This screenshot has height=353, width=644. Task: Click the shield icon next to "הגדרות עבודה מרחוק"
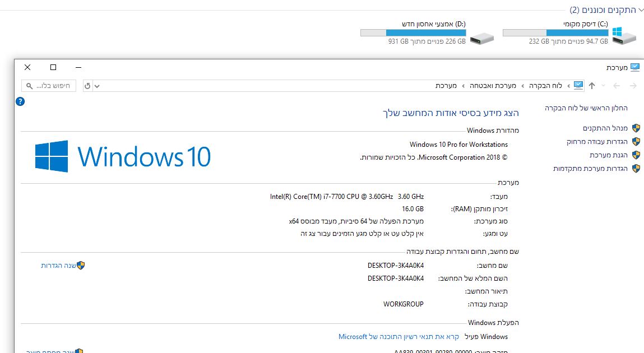click(x=636, y=142)
